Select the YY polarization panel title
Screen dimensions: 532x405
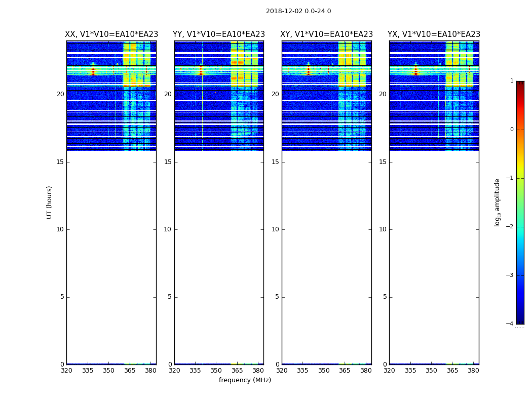(219, 34)
